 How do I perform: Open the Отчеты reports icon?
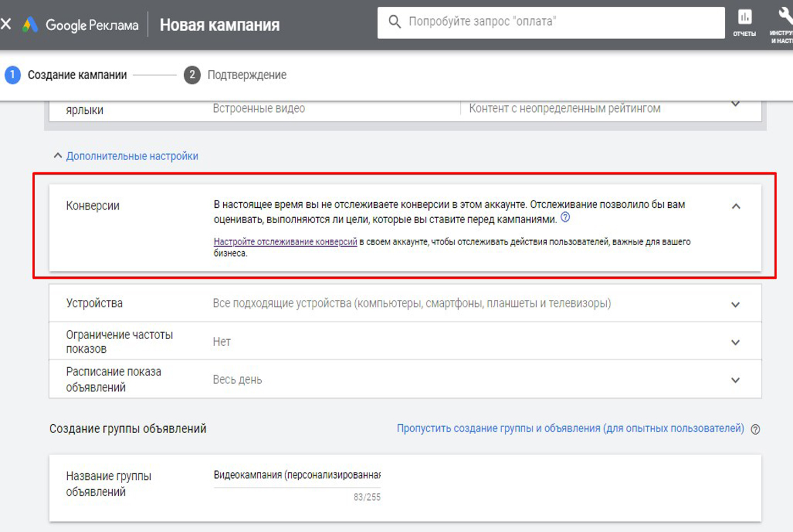(x=744, y=22)
